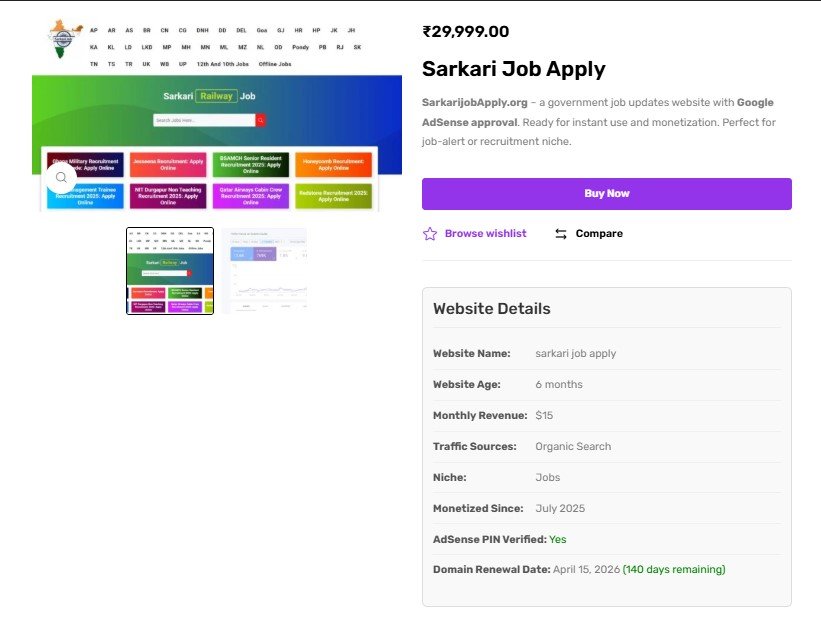Select the first homepage screenshot thumbnail
The width and height of the screenshot is (821, 618).
pyautogui.click(x=170, y=271)
